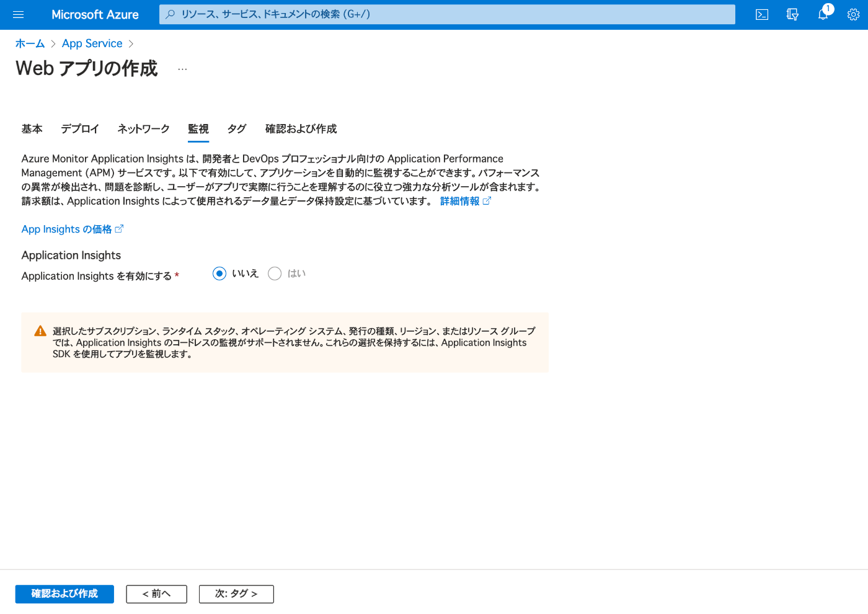Click the Web アプリの作成 page title
The image size is (868, 614).
click(x=87, y=68)
